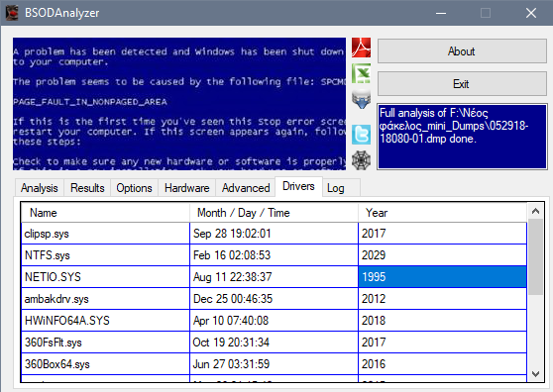Select the 360Box64.sys driver name
Image resolution: width=553 pixels, height=392 pixels.
[105, 364]
